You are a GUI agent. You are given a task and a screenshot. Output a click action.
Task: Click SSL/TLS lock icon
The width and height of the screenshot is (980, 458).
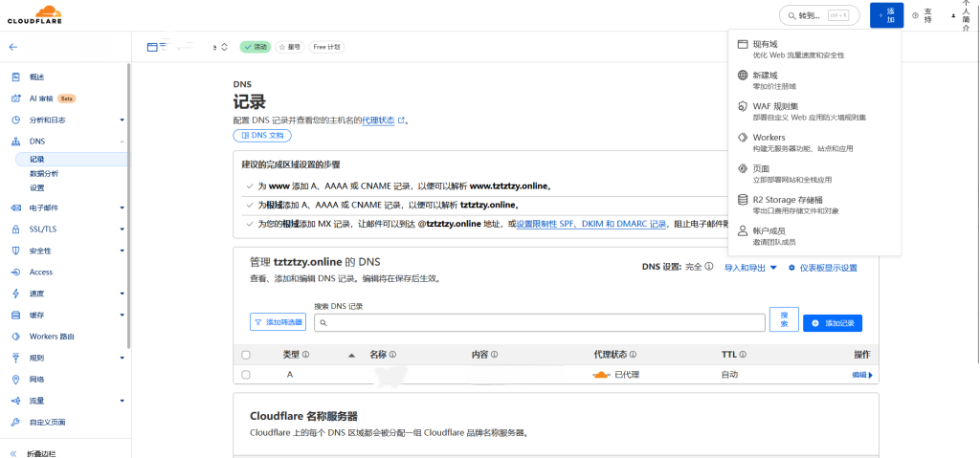click(x=16, y=229)
